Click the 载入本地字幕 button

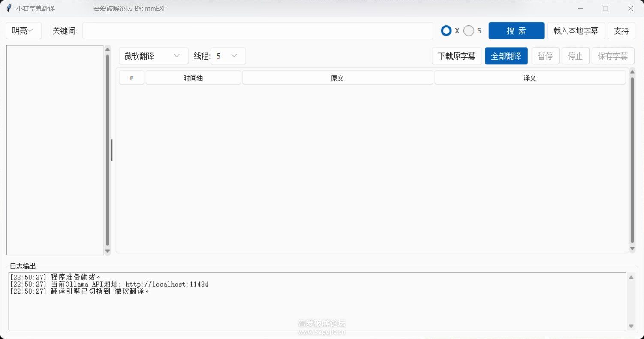[x=575, y=31]
